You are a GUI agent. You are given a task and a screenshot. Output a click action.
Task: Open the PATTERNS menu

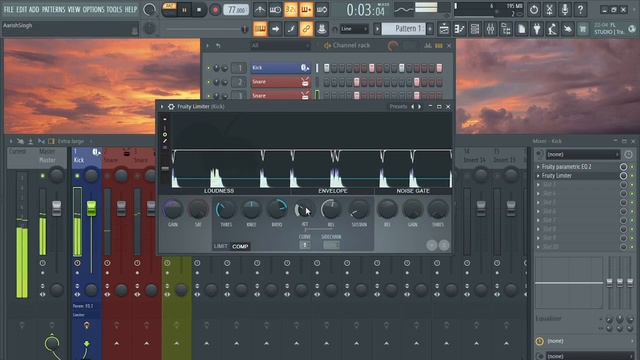53,9
